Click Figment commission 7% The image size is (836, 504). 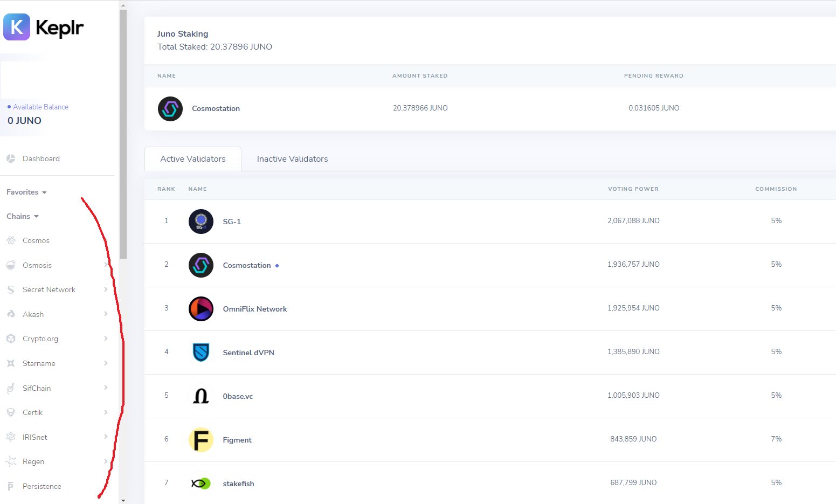[776, 439]
